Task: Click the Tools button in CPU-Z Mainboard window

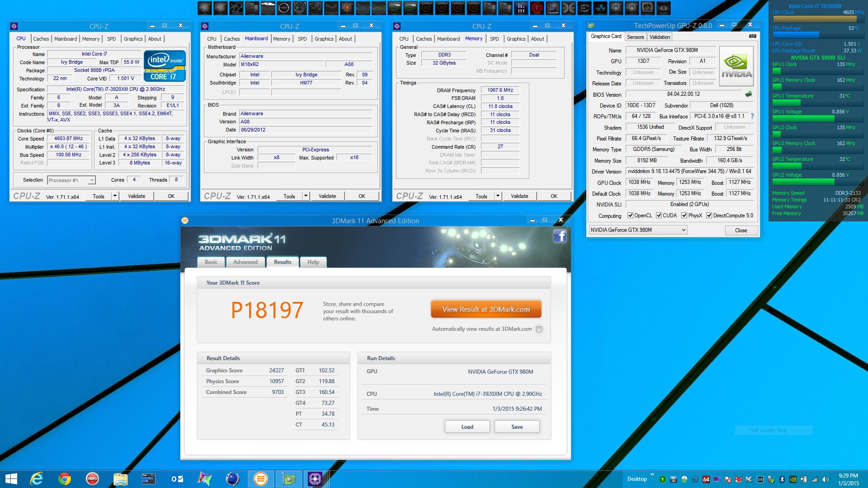Action: tap(289, 196)
